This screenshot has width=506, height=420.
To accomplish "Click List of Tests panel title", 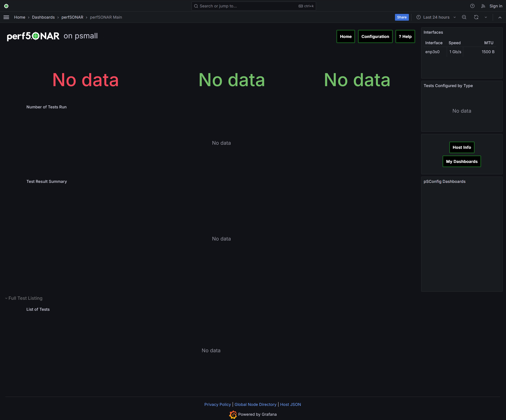I will pos(38,309).
